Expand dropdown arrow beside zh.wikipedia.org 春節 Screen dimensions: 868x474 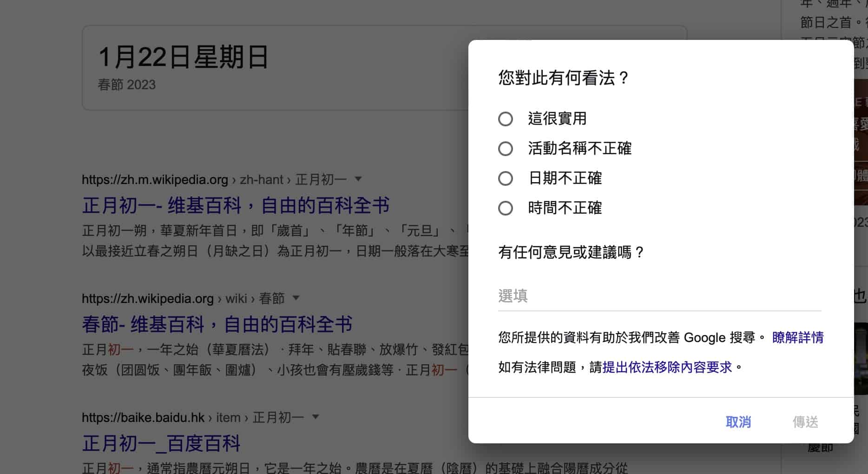296,298
